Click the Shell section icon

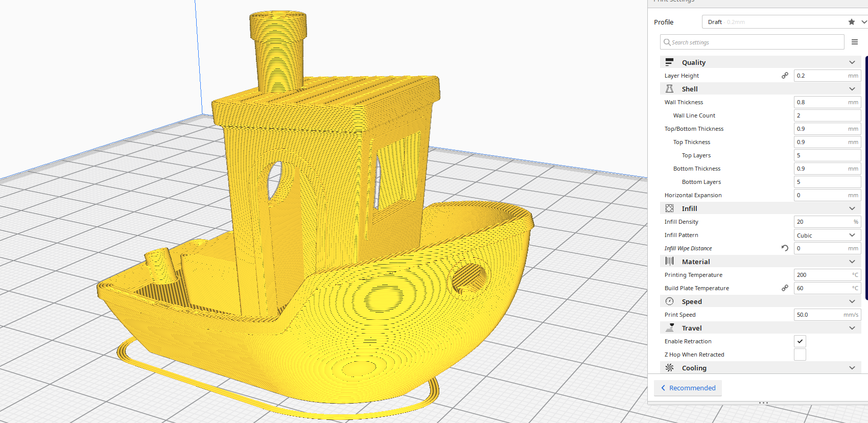point(669,89)
